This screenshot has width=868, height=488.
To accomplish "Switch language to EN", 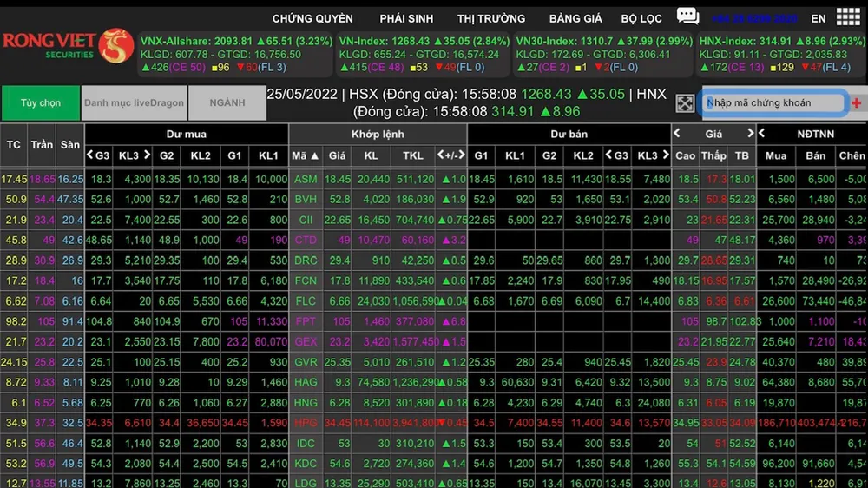I will pos(819,18).
